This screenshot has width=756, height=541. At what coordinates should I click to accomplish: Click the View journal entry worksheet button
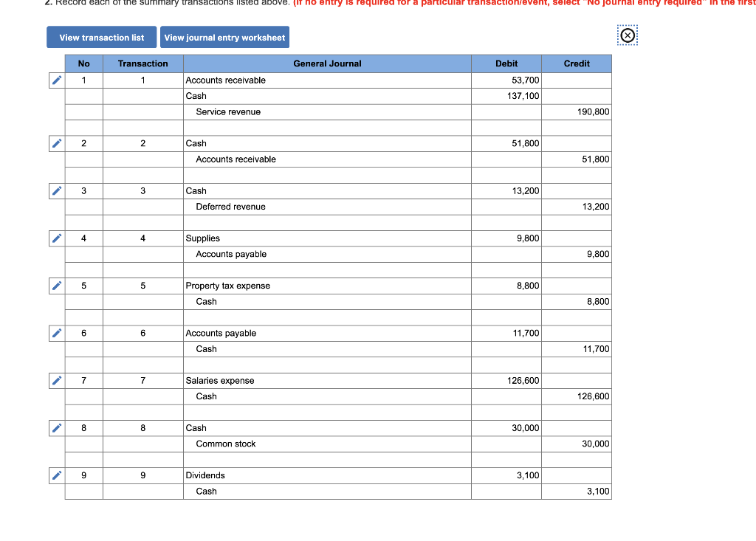pos(224,37)
